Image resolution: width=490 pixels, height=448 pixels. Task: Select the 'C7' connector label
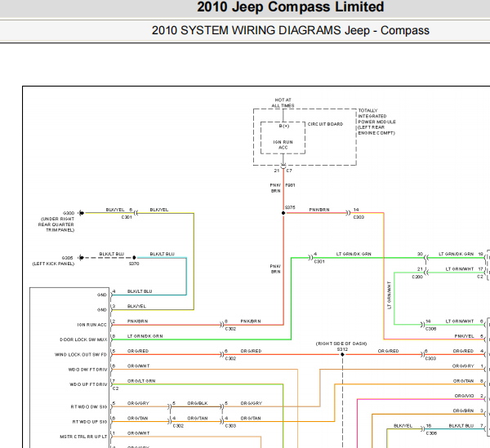point(289,171)
